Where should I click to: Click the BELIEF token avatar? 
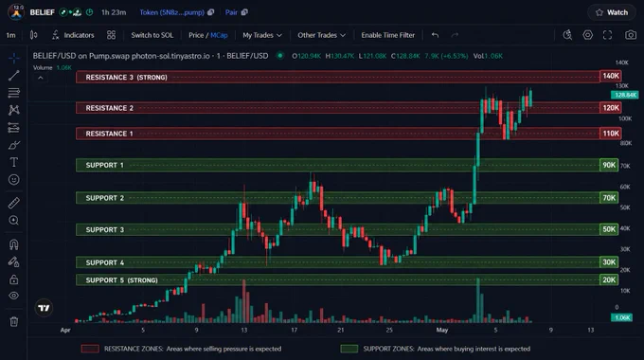coord(16,12)
